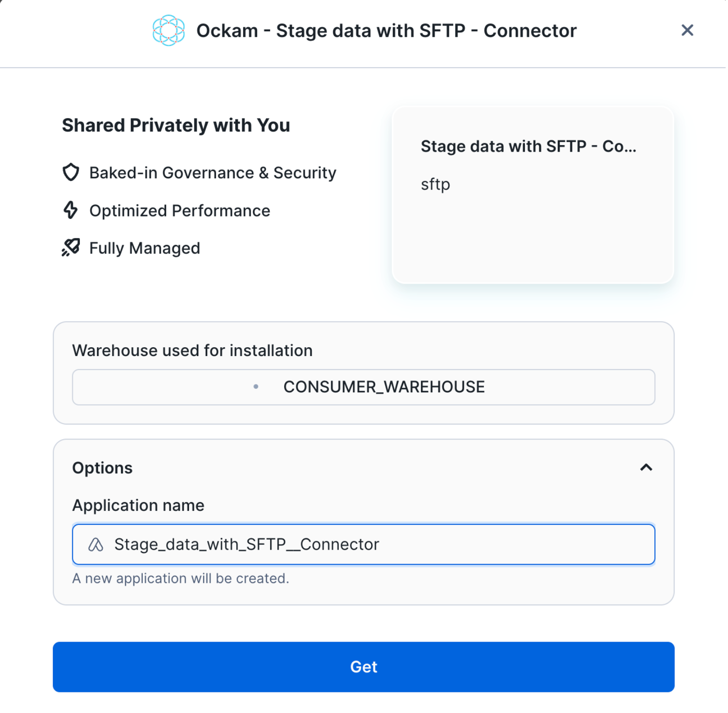Click the lightning bolt Optimized Performance icon
Screen dimensions: 728x713
70,210
